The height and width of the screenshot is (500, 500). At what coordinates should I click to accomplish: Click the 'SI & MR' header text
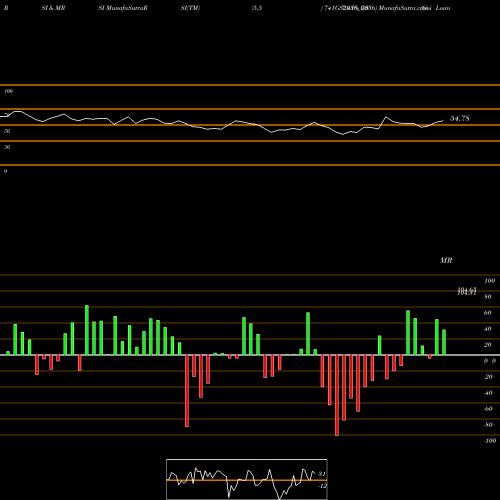point(53,8)
